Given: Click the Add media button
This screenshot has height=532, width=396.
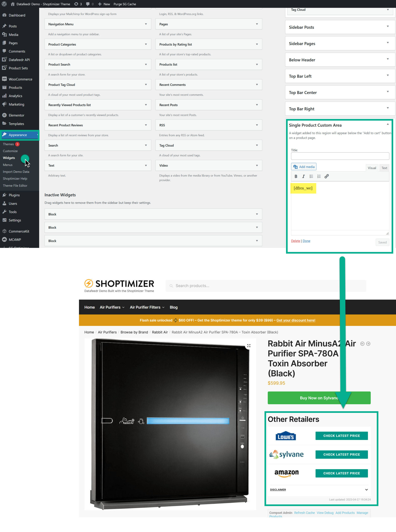Looking at the screenshot, I should 304,167.
